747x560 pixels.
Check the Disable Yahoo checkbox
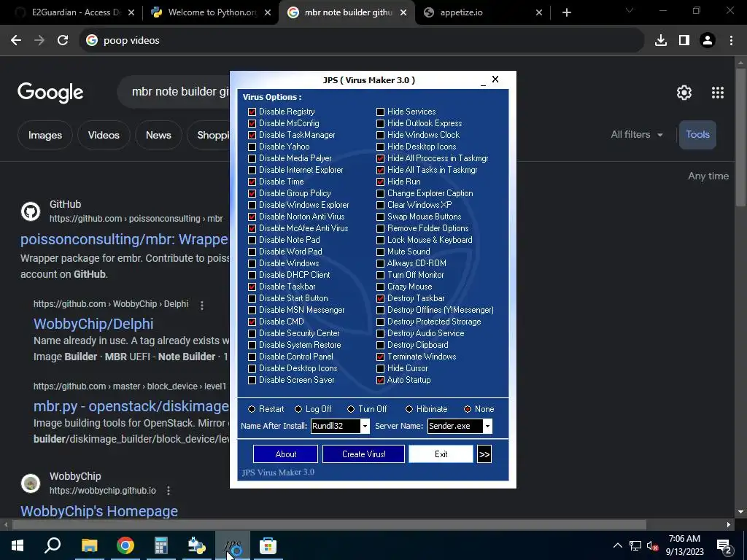pyautogui.click(x=252, y=147)
